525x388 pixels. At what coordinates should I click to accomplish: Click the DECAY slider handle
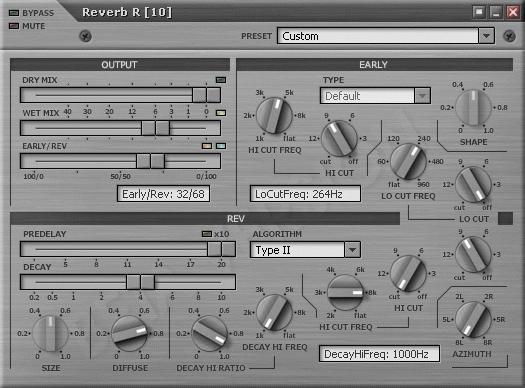140,282
